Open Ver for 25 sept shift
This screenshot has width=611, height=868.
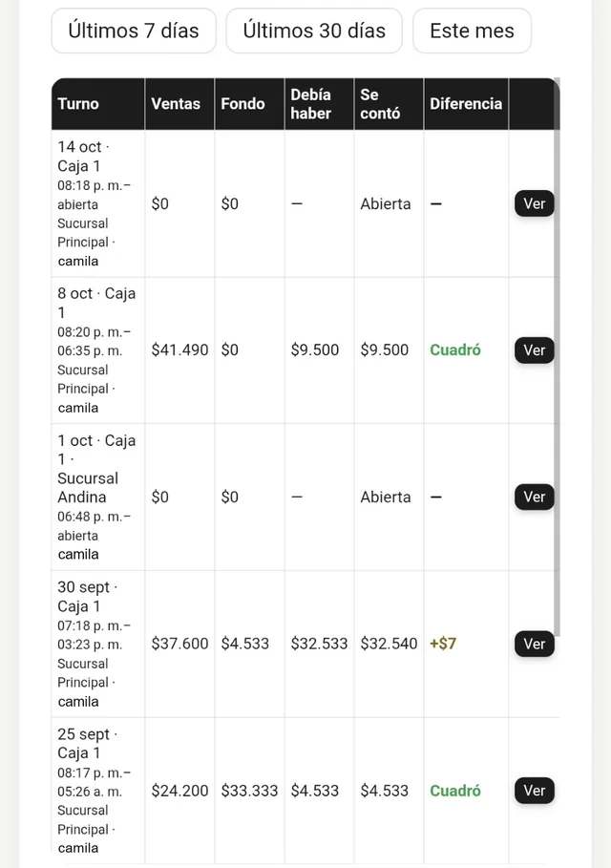point(534,791)
